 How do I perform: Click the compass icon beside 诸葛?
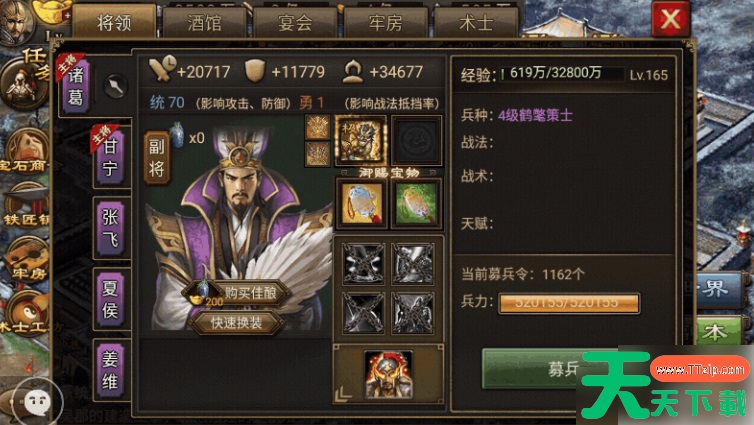(115, 87)
